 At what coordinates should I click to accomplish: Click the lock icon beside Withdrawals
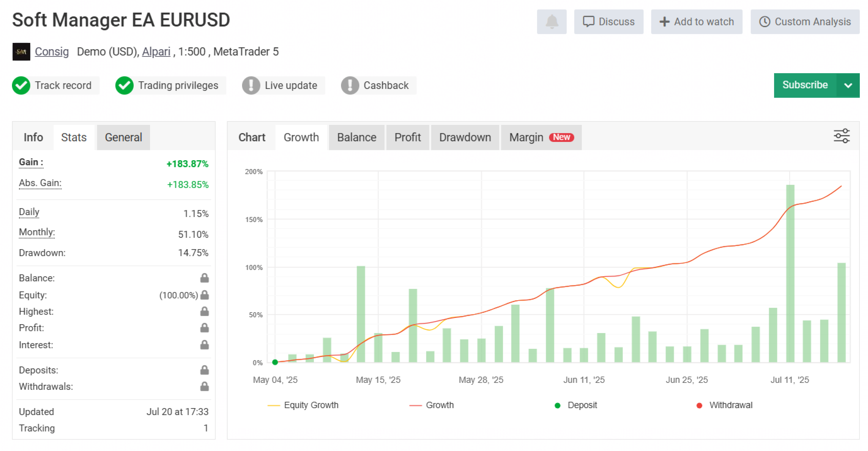[x=204, y=387]
